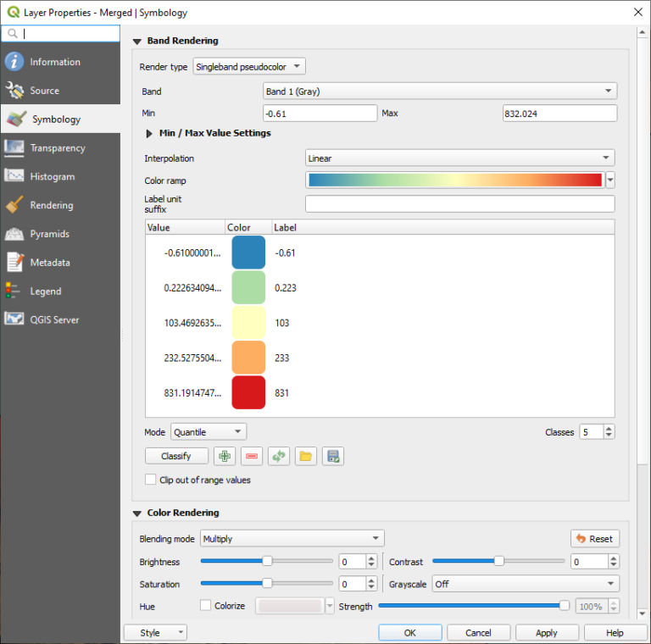The width and height of the screenshot is (651, 644).
Task: Click the Max value input field
Action: [559, 114]
